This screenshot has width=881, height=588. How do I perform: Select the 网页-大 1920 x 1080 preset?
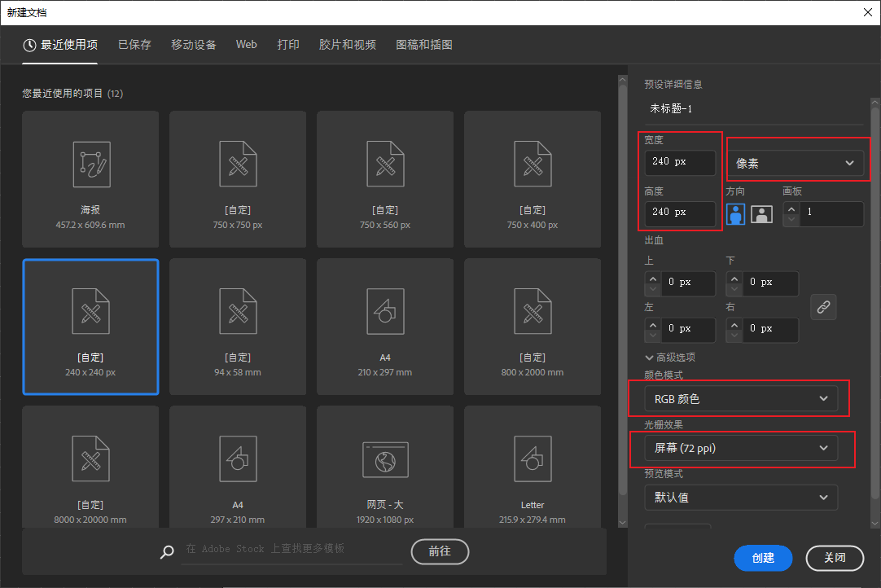385,467
